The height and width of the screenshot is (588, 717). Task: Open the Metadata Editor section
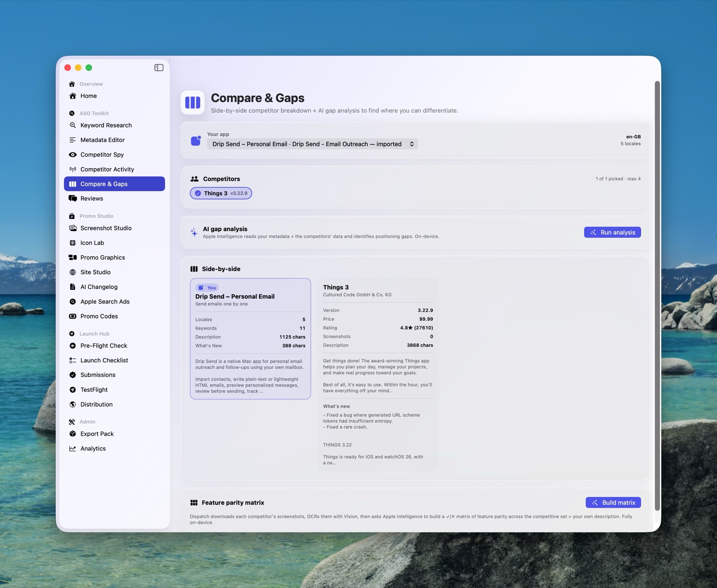pos(114,140)
